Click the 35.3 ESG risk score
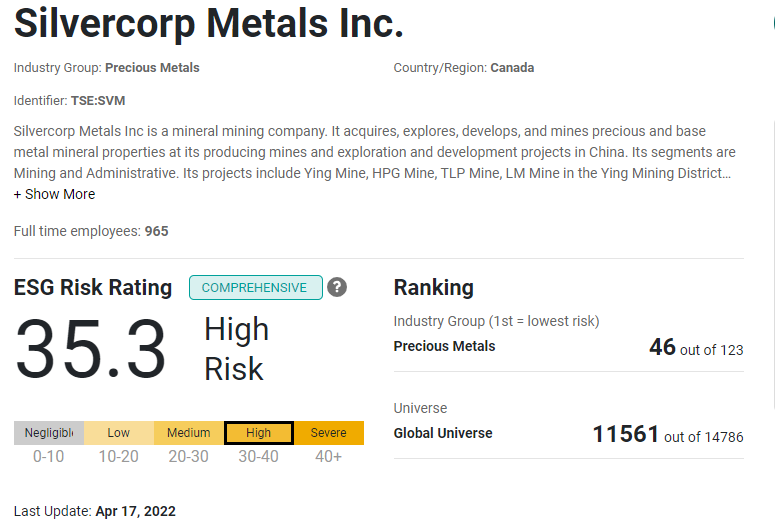 tap(91, 349)
